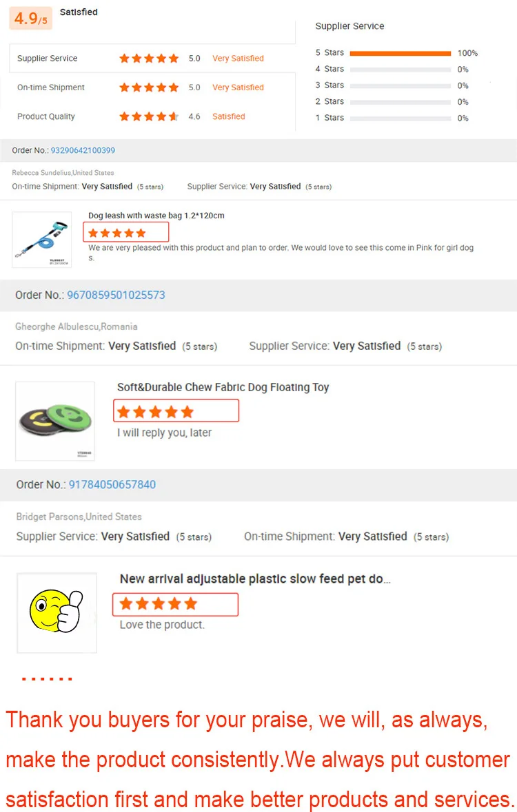Screen dimensions: 517x812
Task: Open Soft&Durable Chew Fabric Dog Floating Toy
Action: click(223, 387)
